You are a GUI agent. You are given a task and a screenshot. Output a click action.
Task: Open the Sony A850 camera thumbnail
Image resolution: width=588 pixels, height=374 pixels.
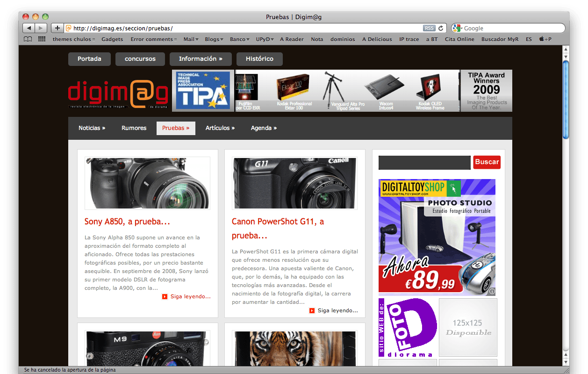click(x=147, y=183)
